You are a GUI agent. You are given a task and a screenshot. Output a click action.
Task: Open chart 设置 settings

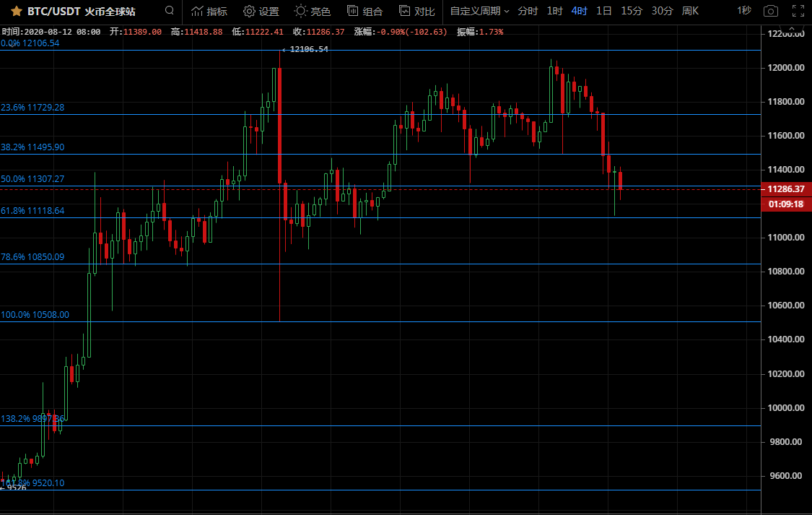tap(261, 12)
